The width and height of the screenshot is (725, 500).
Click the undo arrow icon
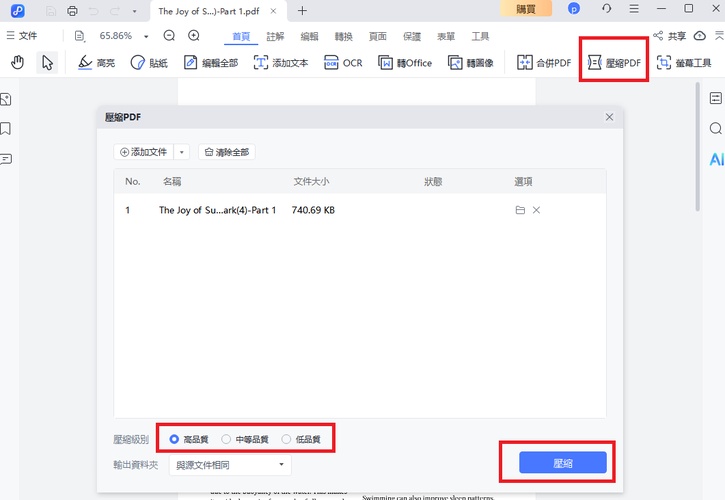click(x=94, y=11)
